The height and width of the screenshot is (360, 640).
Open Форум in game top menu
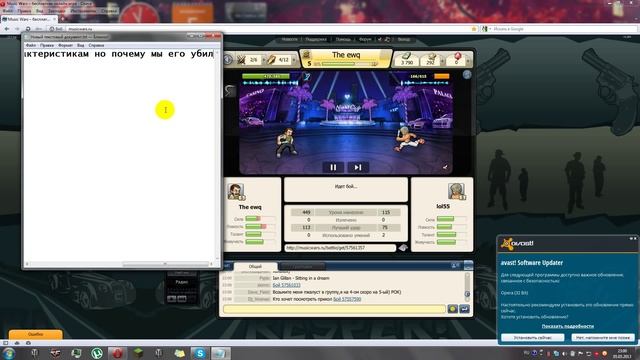tap(365, 40)
